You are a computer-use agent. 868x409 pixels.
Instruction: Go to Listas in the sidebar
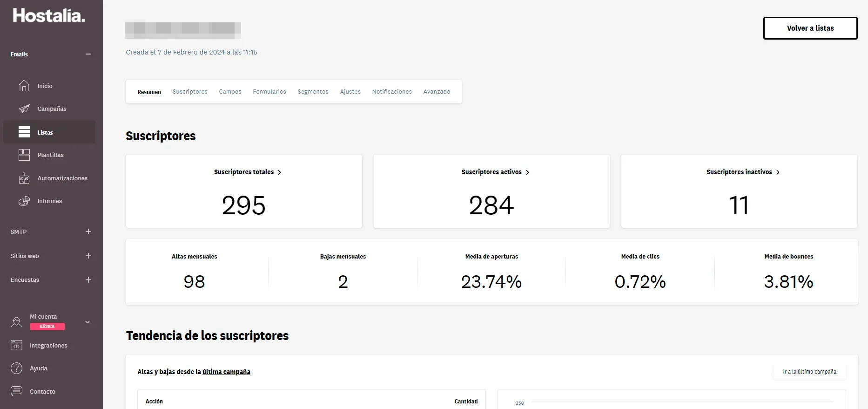45,133
